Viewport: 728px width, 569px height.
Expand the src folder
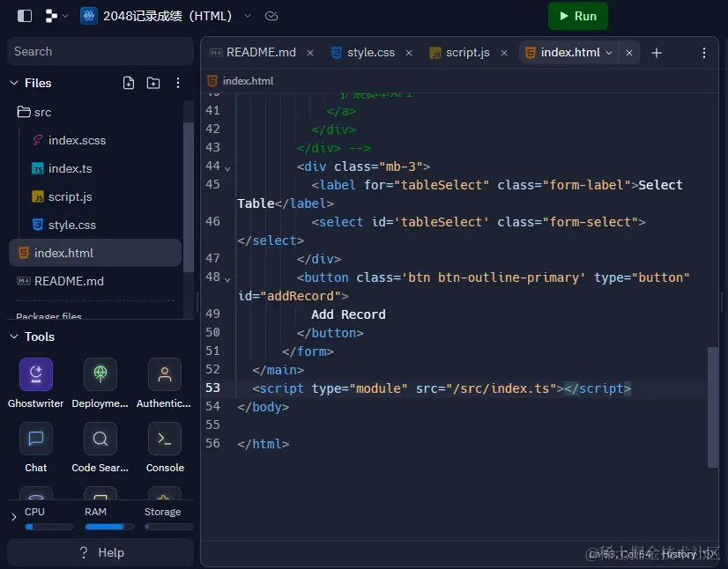pyautogui.click(x=33, y=113)
